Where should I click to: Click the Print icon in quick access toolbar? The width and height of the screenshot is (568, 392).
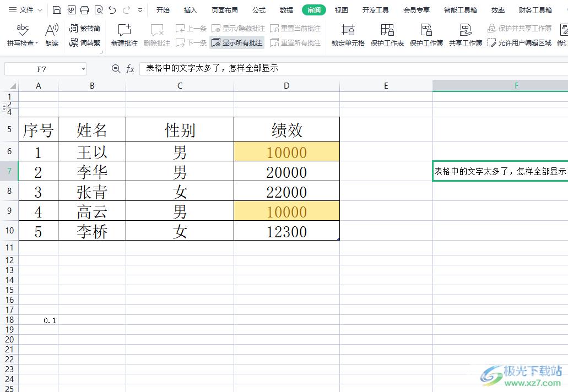click(x=85, y=10)
